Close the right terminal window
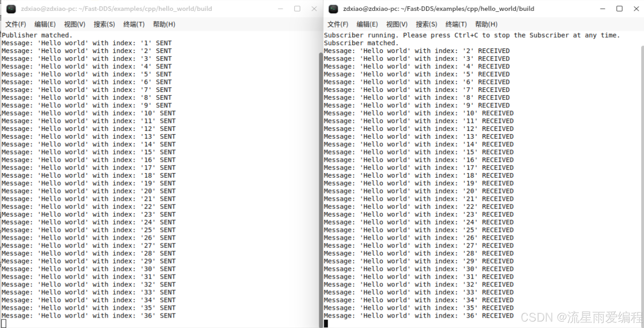The image size is (644, 328). [x=637, y=9]
